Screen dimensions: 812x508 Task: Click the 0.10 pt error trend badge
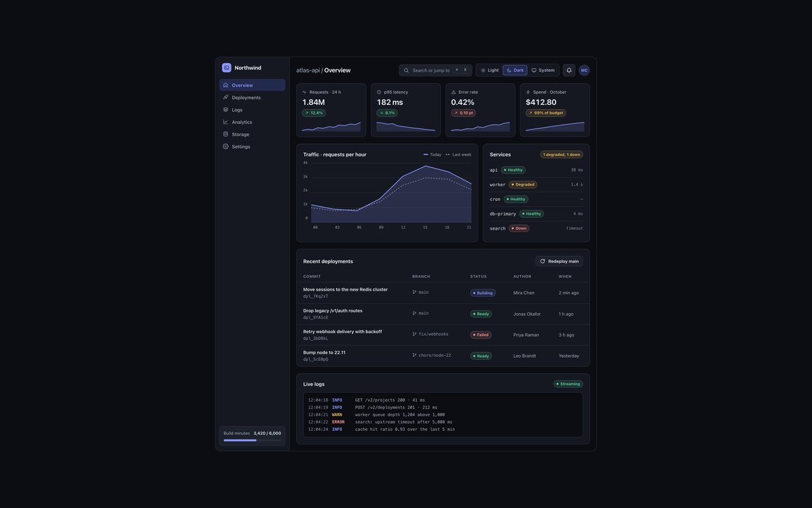pos(464,113)
